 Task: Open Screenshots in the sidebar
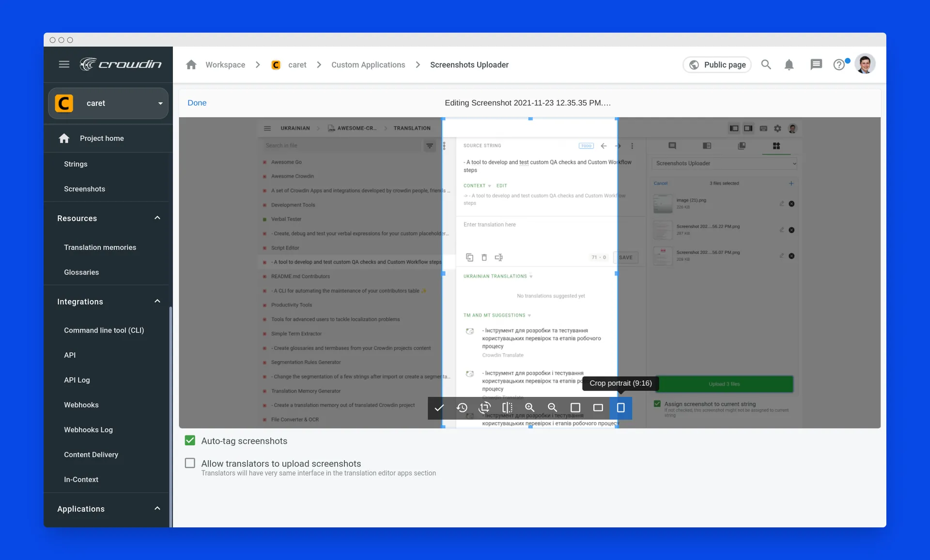coord(84,189)
